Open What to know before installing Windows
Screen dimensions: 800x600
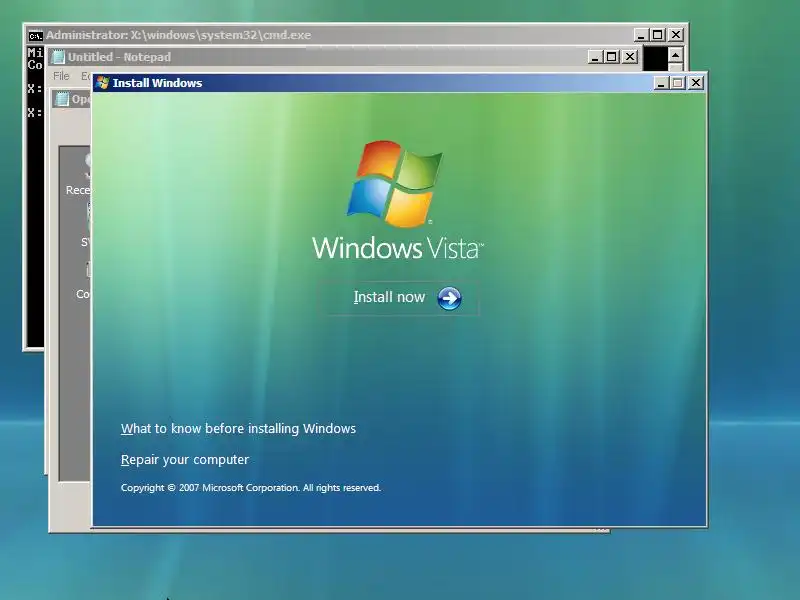click(238, 429)
